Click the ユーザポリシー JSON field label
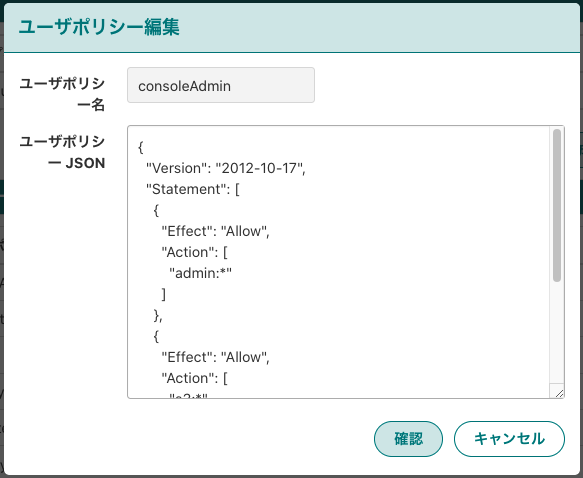Screen dimensions: 583x478 point(62,152)
